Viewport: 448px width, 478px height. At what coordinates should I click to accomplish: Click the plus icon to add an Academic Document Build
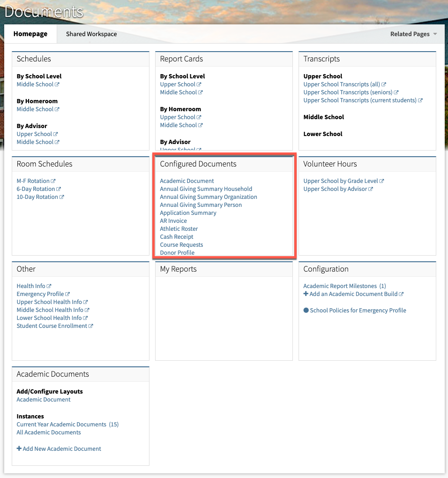click(306, 294)
